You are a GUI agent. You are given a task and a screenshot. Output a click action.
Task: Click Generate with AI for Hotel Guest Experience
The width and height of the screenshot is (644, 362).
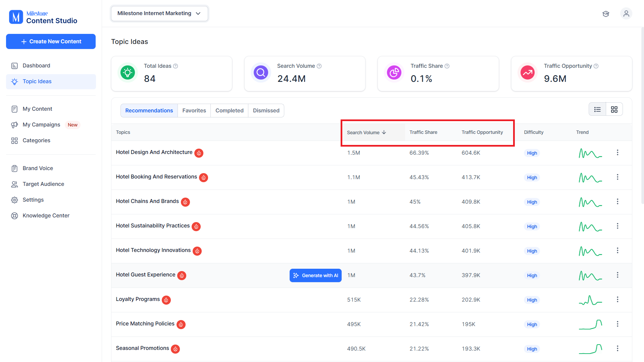(x=315, y=275)
